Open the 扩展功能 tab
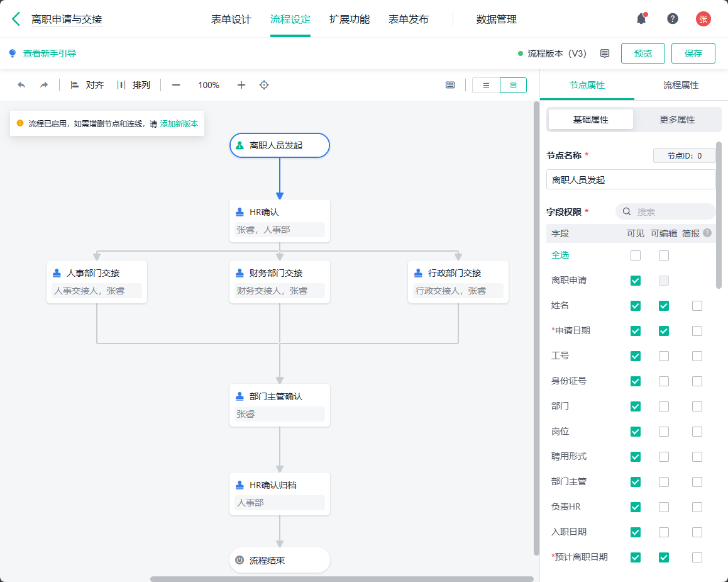This screenshot has width=728, height=582. [349, 19]
